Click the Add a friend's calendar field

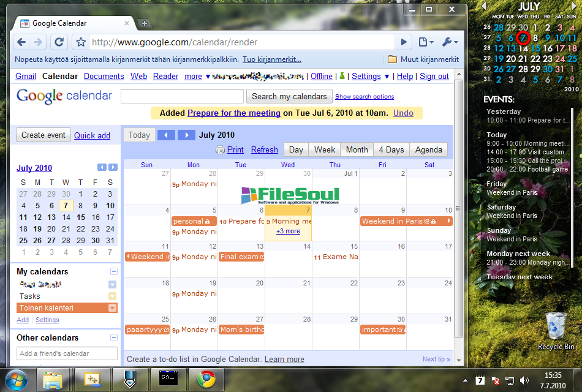(67, 353)
